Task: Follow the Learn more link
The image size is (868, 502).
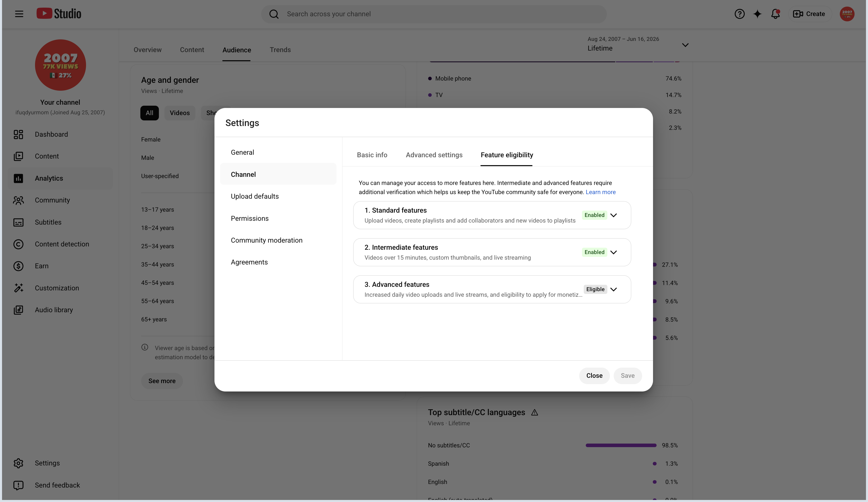Action: point(600,192)
